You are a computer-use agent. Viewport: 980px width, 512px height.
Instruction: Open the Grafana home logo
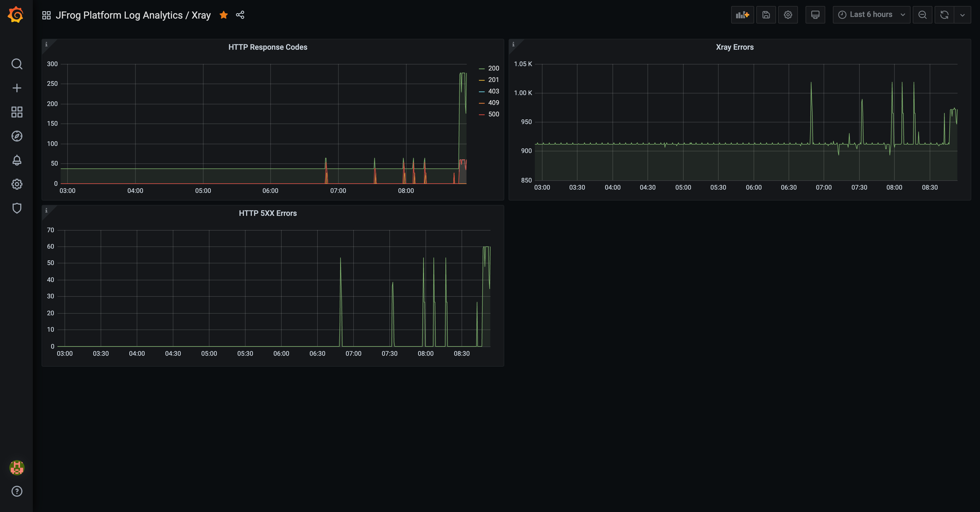coord(16,15)
